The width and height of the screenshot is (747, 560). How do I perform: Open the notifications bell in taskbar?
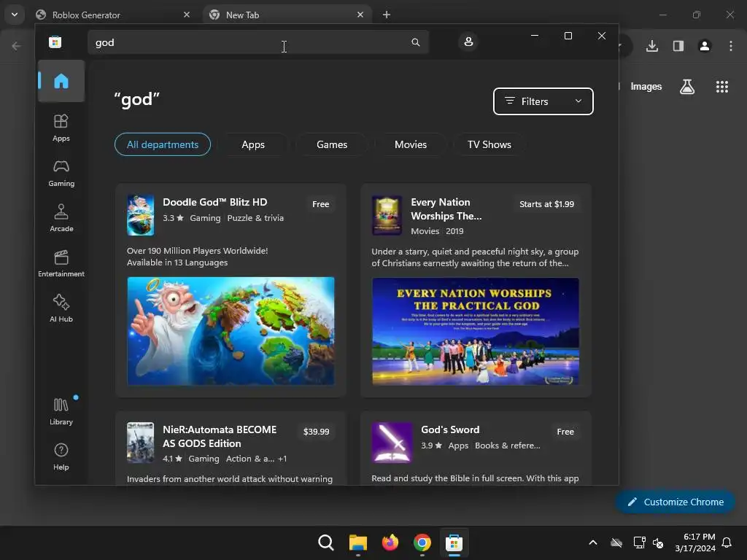727,542
